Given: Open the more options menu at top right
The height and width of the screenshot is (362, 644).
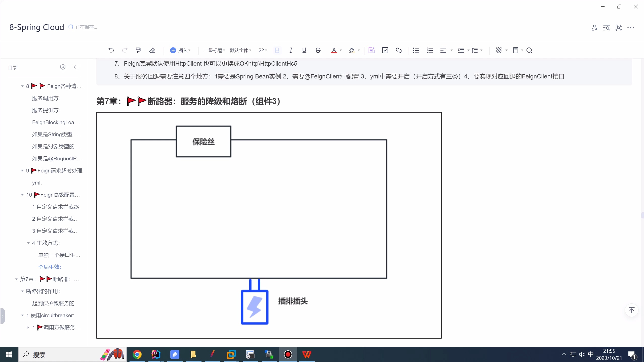Looking at the screenshot, I should coord(631,28).
